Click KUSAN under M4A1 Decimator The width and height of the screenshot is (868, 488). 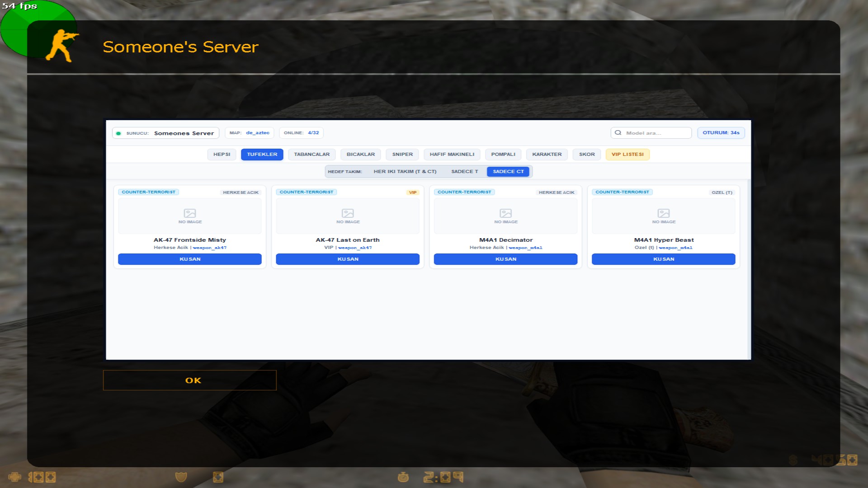(x=505, y=259)
